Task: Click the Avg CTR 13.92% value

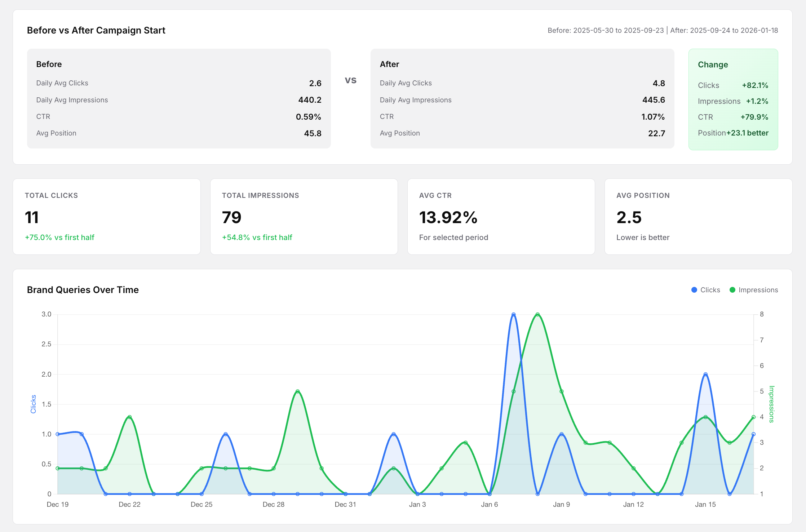Action: pos(448,218)
